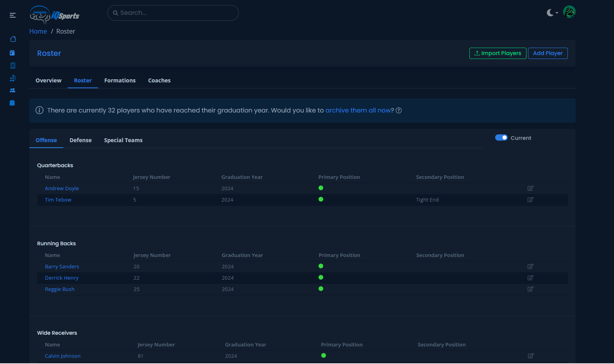Click Quarterbacks Graduation Year column header
This screenshot has width=614, height=364.
tap(242, 177)
